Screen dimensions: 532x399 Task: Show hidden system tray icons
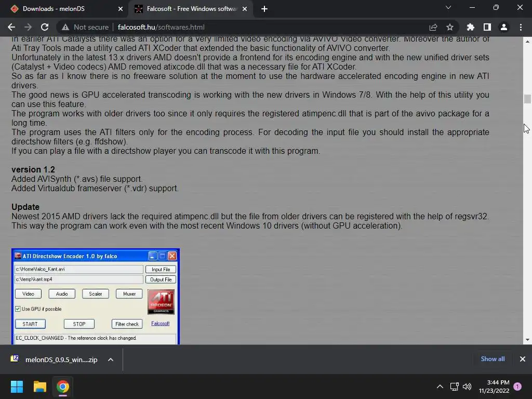(440, 387)
